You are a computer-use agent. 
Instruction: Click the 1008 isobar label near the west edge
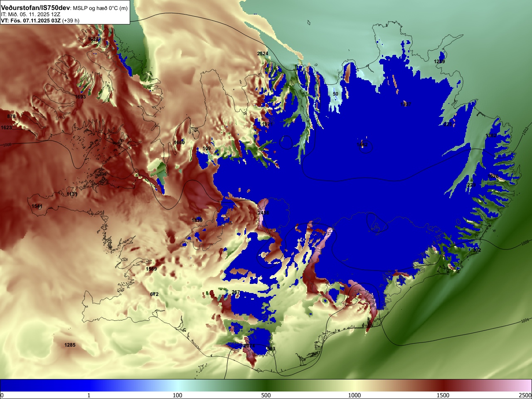tap(7, 145)
